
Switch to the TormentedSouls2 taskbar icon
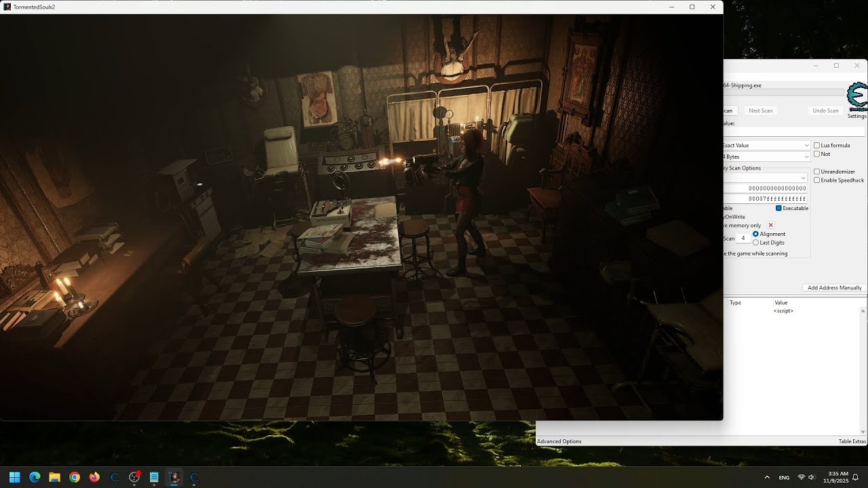pyautogui.click(x=174, y=477)
